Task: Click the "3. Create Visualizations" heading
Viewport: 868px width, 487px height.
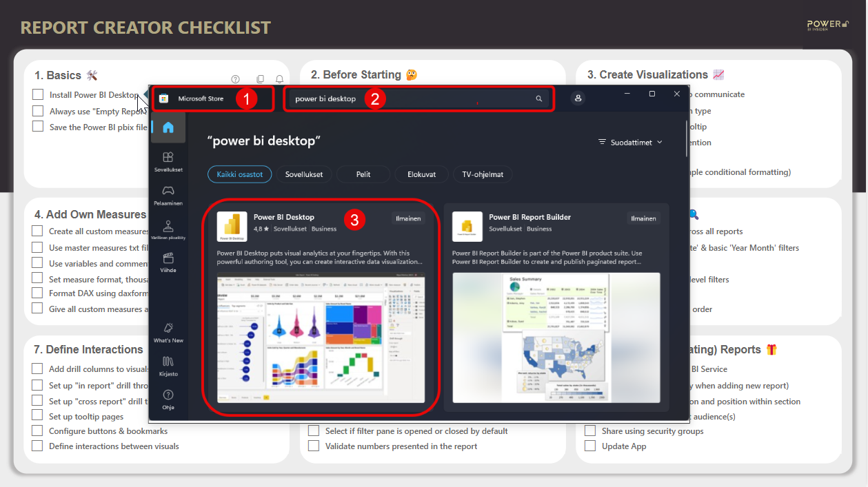Action: tap(647, 74)
